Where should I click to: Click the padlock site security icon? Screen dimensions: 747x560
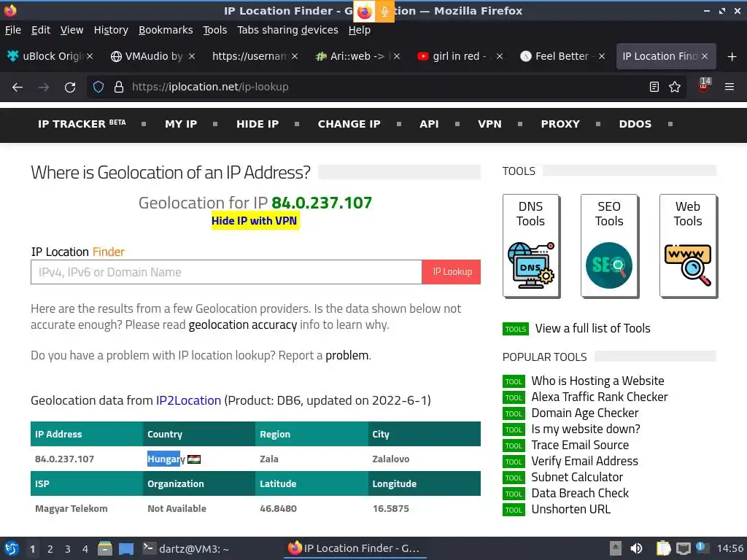[x=119, y=87]
